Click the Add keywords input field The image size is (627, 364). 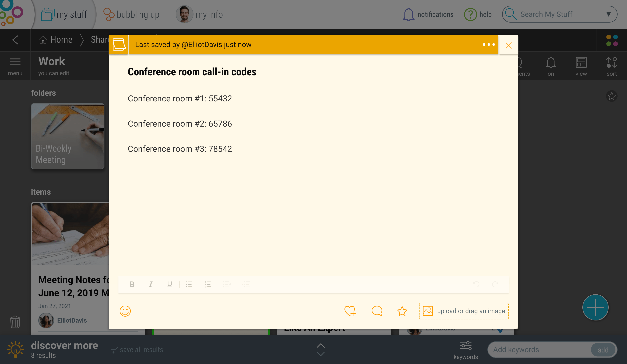(539, 350)
